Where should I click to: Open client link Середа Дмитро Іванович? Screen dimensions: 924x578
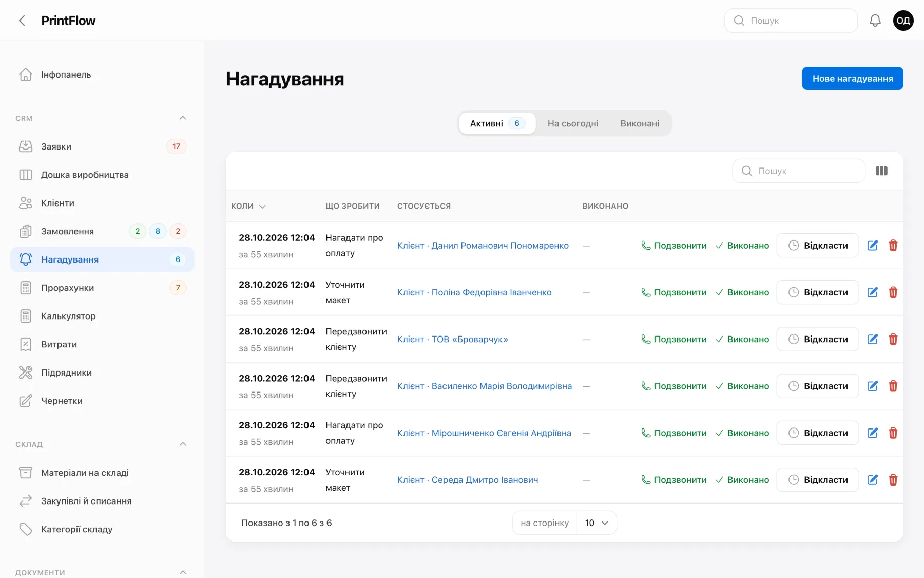(x=468, y=480)
